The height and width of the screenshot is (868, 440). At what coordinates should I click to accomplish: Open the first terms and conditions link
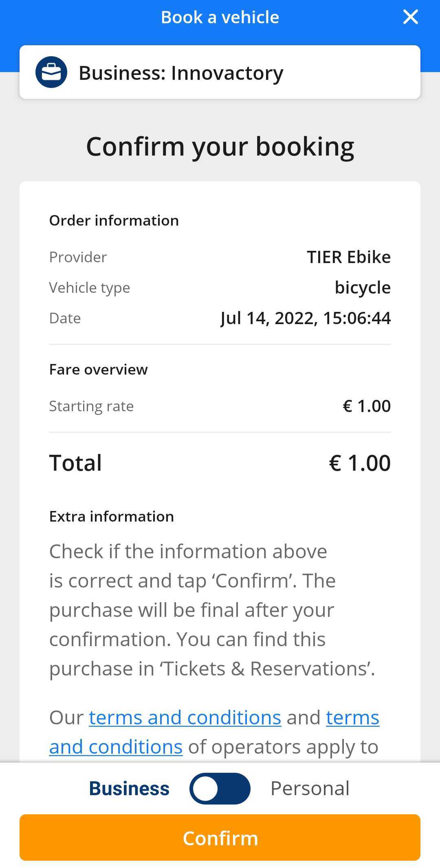pos(185,717)
